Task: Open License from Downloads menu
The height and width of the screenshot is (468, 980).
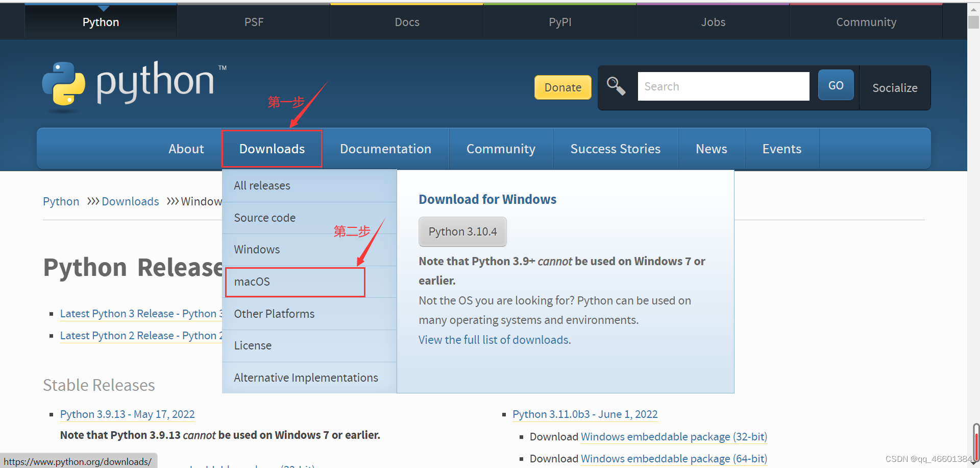Action: coord(309,345)
